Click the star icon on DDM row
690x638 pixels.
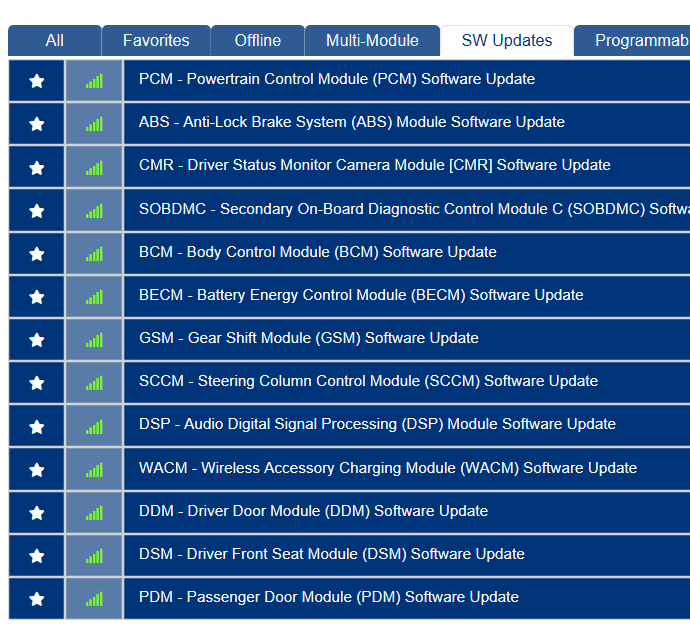(x=37, y=513)
